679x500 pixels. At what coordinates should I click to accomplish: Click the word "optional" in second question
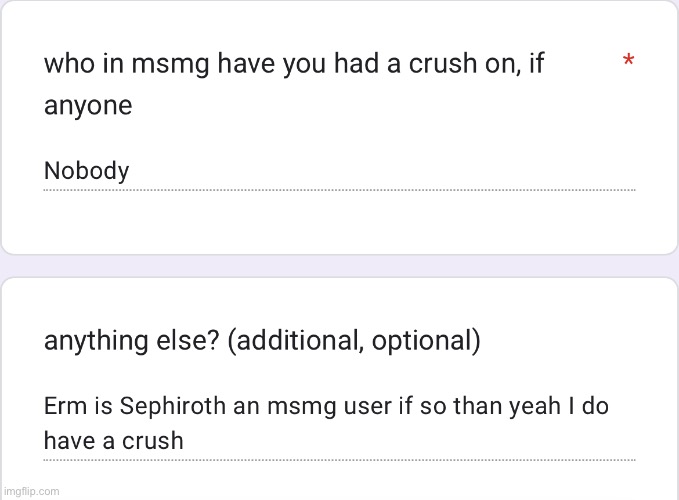421,342
